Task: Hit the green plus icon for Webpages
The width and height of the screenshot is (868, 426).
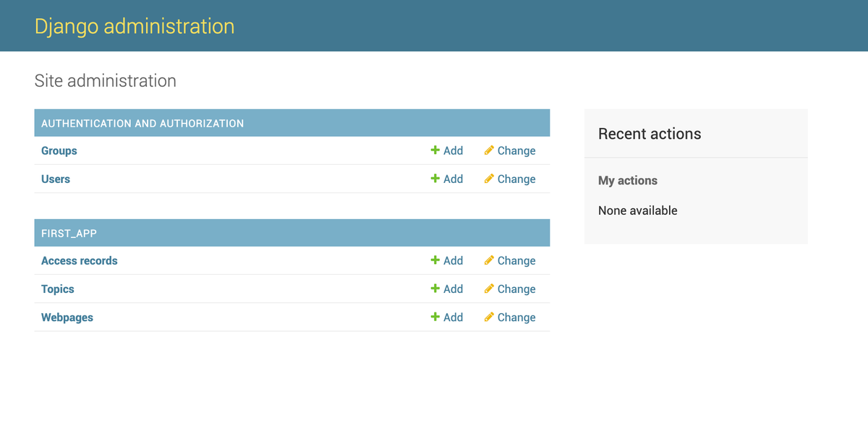Action: [435, 317]
